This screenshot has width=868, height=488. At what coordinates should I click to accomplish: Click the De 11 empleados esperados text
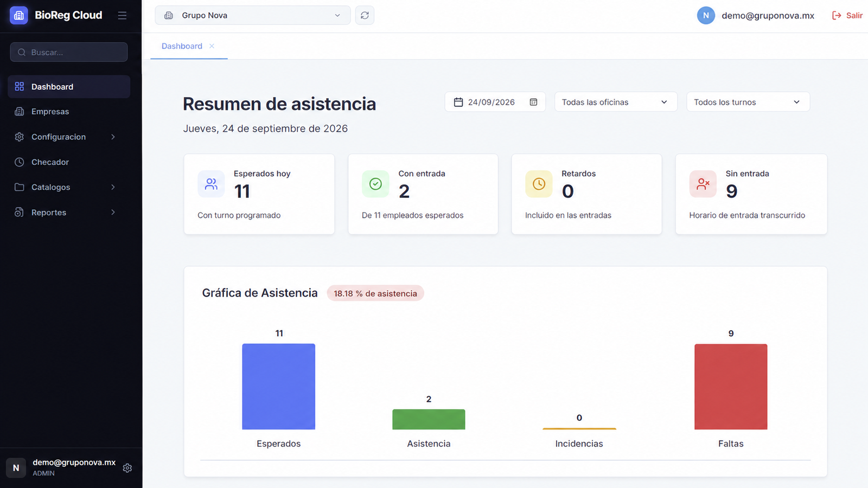[413, 215]
